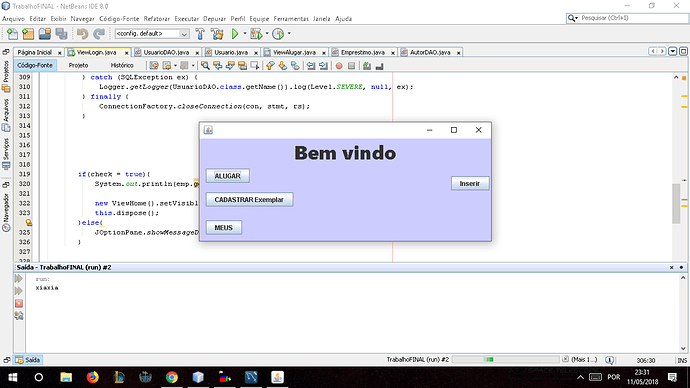Start macro recording red circle icon
Image resolution: width=690 pixels, height=388 pixels.
[x=339, y=66]
